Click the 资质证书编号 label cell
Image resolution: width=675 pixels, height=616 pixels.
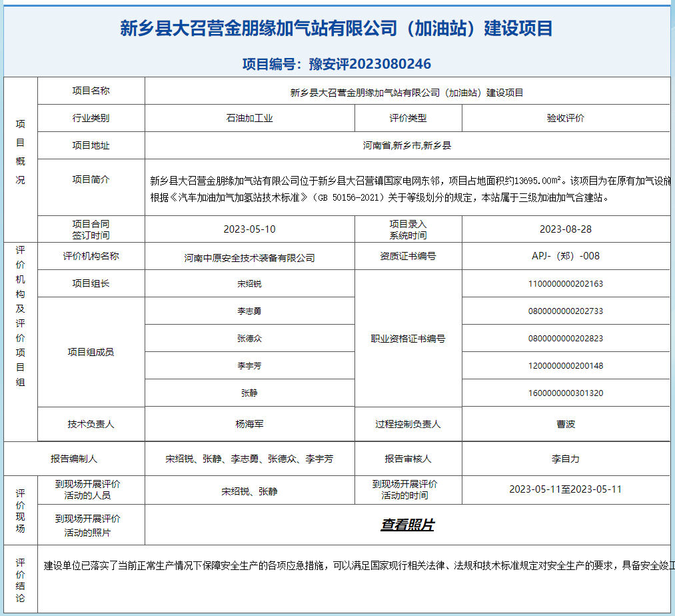coord(408,256)
